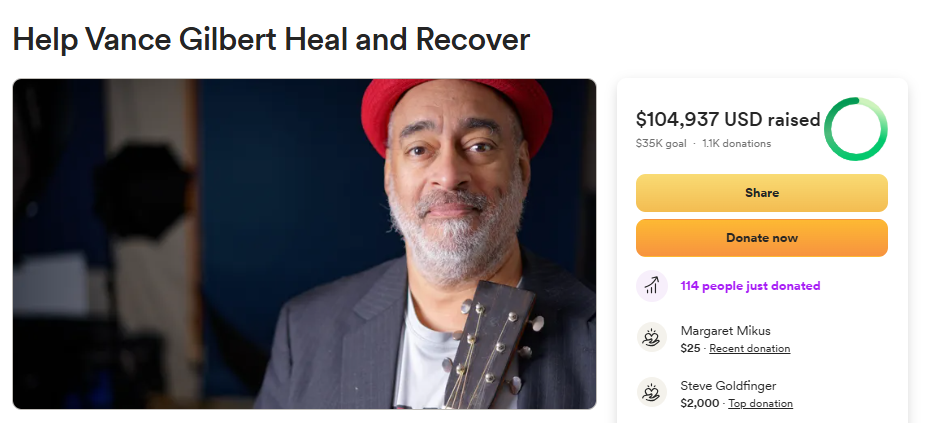The image size is (927, 423).
Task: Click the heart-hands icon next to Margaret Mikus
Action: coord(652,338)
